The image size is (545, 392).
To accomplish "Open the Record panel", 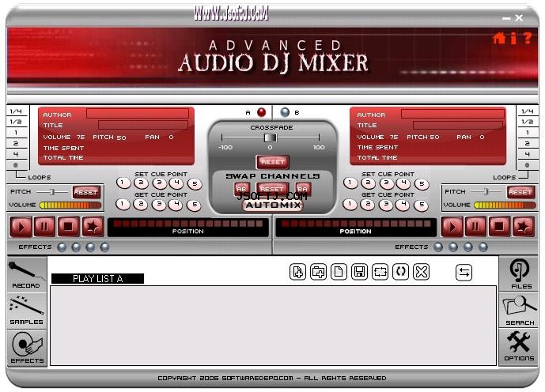I will tap(26, 275).
